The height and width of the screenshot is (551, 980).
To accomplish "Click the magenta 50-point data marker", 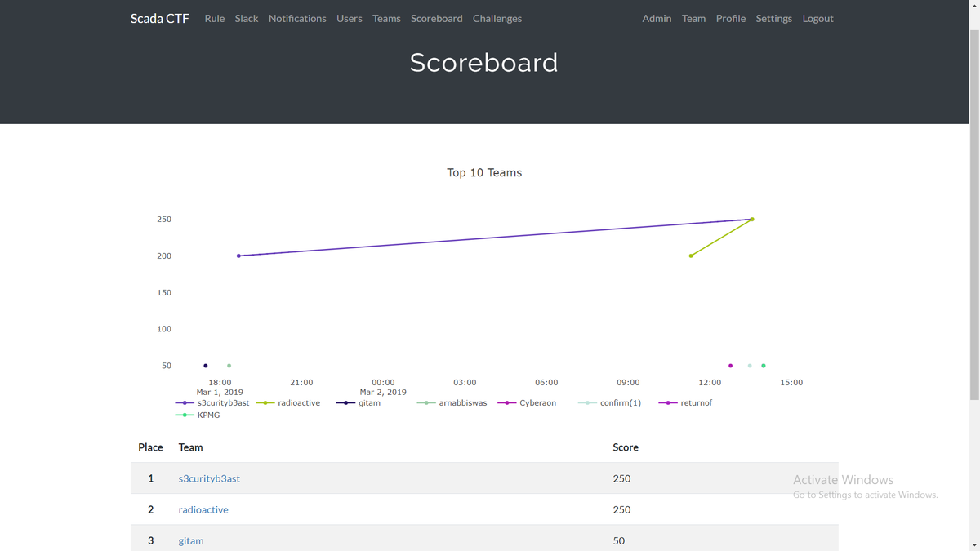I will (730, 366).
